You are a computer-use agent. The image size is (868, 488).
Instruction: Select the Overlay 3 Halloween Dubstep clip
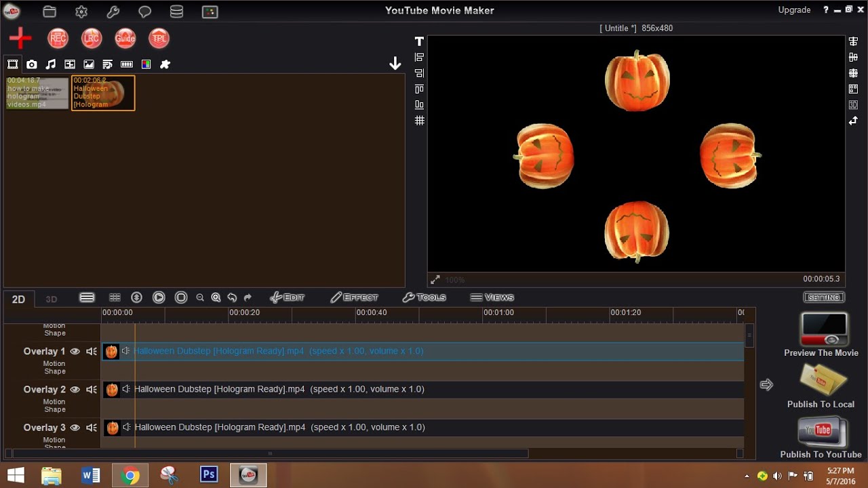pos(423,427)
